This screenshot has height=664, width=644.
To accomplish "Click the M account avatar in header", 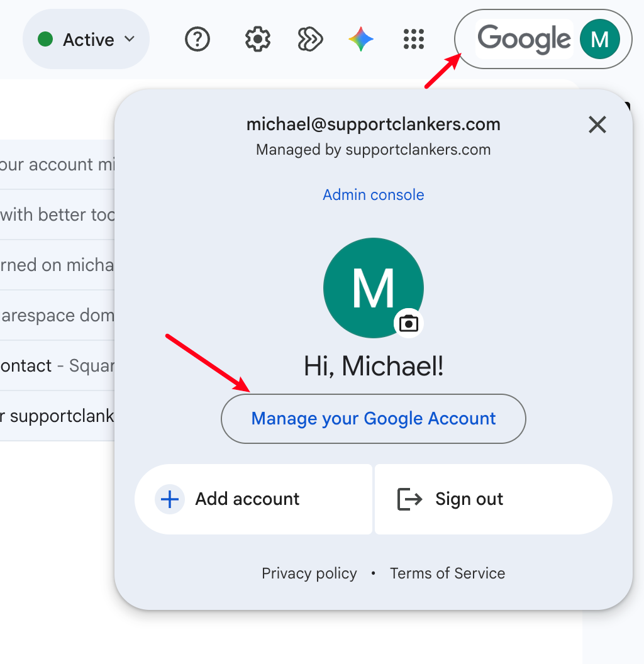I will point(599,39).
